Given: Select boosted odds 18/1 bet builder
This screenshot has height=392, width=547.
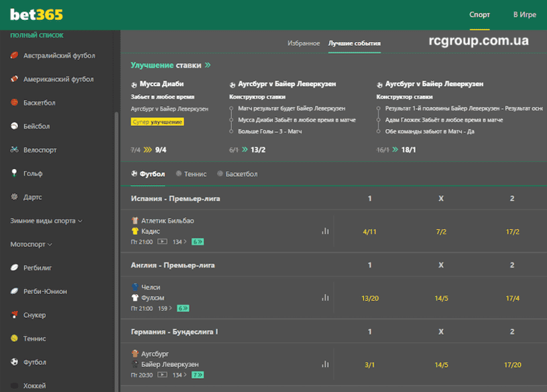Looking at the screenshot, I should point(408,150).
